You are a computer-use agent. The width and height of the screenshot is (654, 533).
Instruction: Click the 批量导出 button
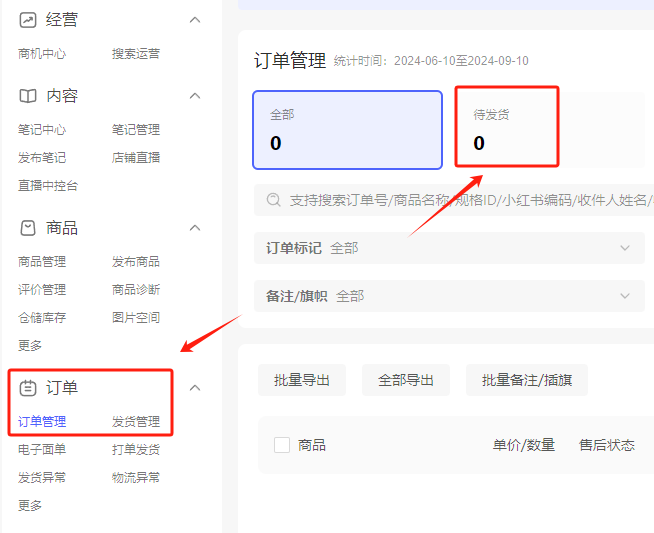(302, 380)
